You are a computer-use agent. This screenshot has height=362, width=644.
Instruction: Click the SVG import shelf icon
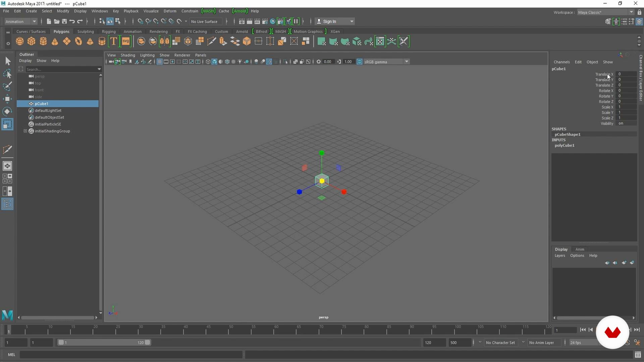[126, 41]
